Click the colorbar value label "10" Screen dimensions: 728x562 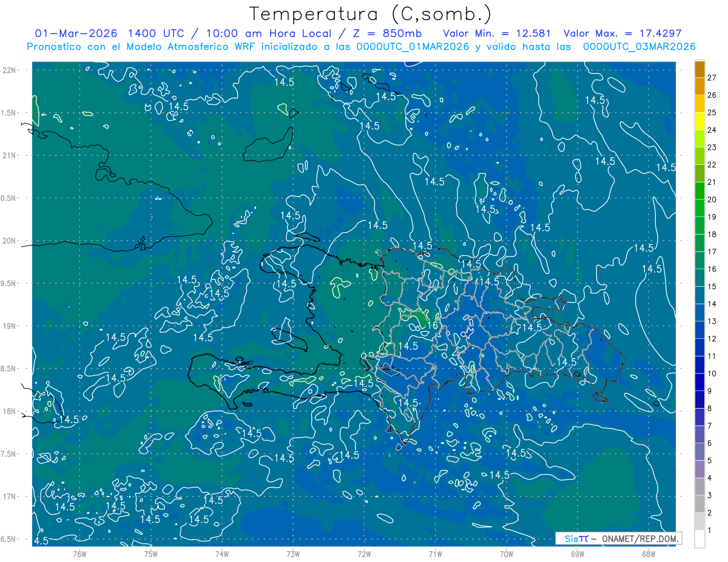(712, 373)
